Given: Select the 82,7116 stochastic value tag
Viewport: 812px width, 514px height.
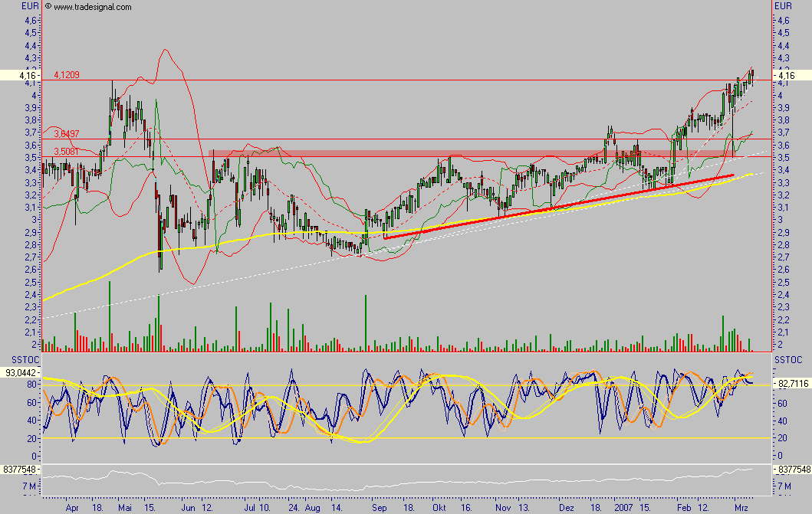Looking at the screenshot, I should point(792,383).
